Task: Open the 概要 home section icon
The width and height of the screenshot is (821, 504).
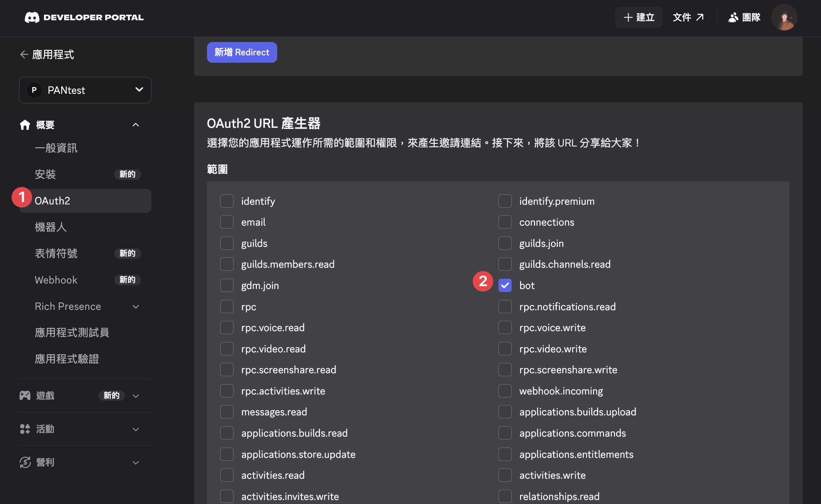Action: [25, 125]
